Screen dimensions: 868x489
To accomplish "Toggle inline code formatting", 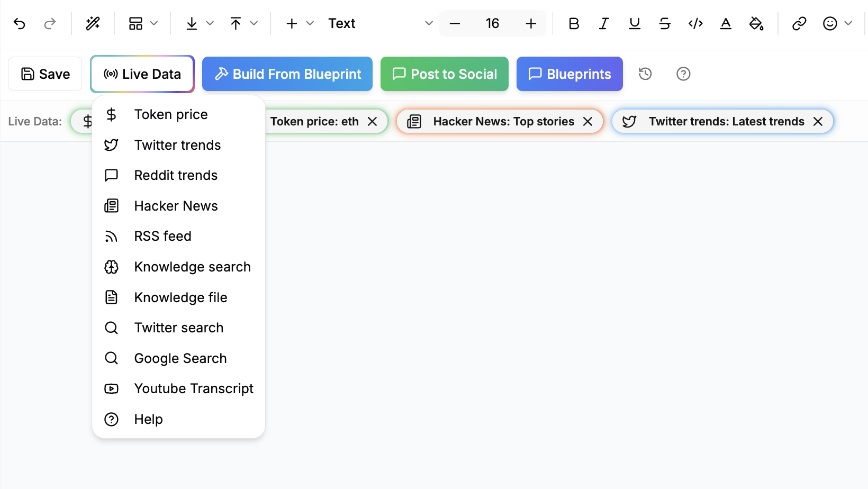I will pyautogui.click(x=695, y=23).
